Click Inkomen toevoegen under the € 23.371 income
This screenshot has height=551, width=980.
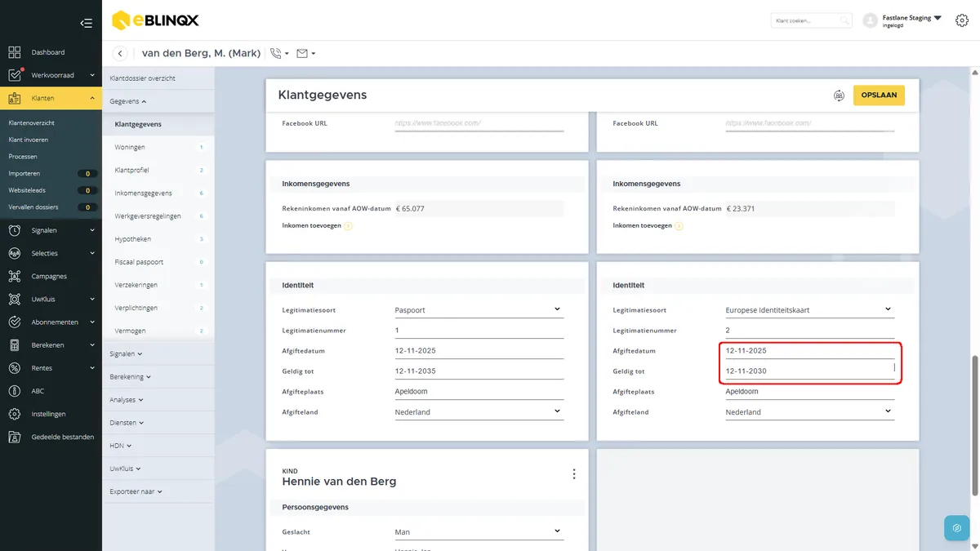[x=644, y=225]
